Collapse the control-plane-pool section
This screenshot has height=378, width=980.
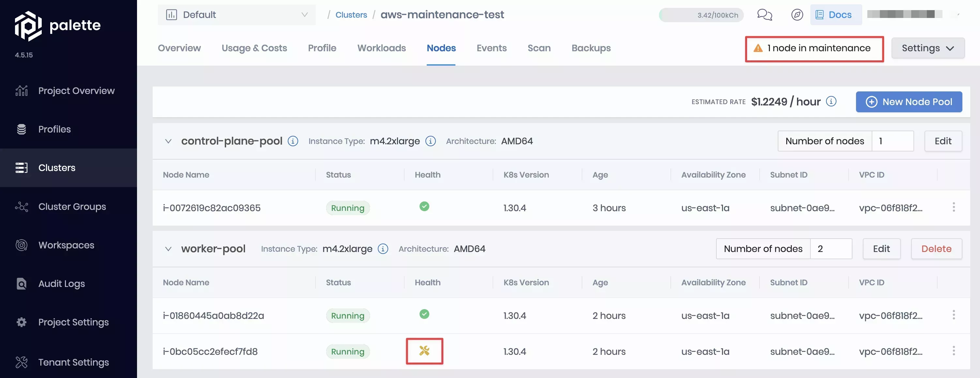(167, 141)
